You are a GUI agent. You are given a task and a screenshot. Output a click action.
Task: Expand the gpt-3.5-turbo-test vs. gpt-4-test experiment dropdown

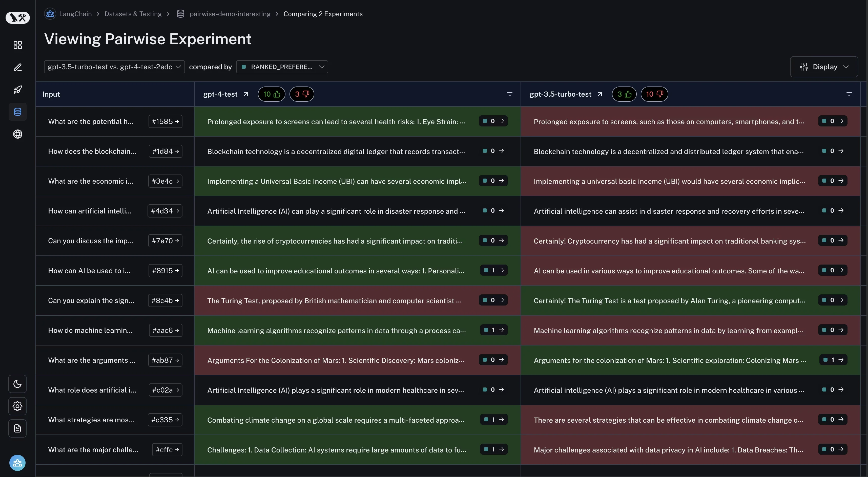[114, 67]
